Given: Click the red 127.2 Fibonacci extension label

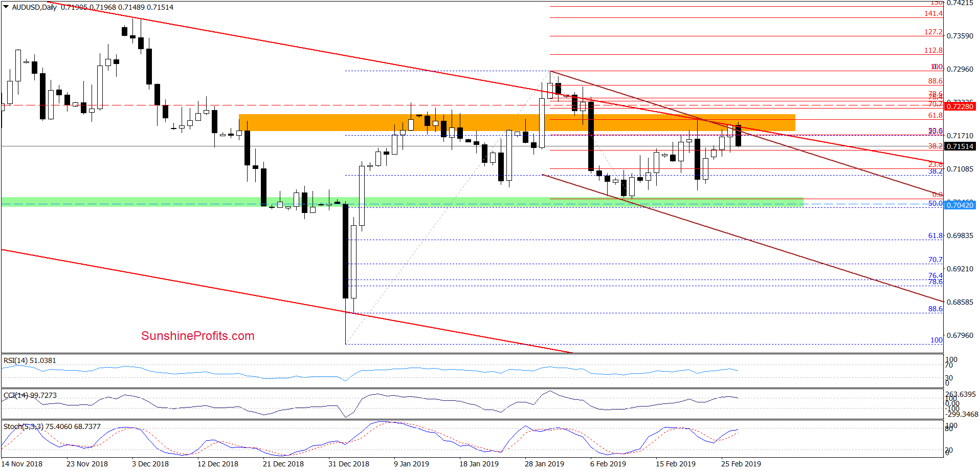Looking at the screenshot, I should point(933,32).
